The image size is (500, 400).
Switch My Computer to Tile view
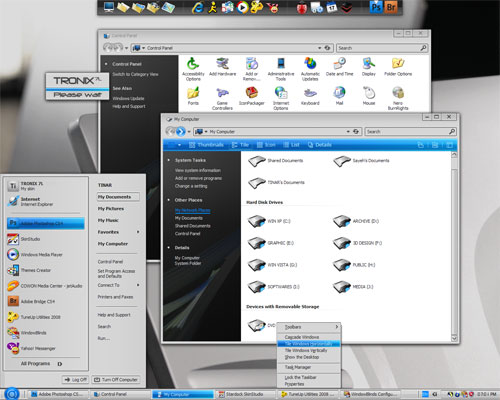(240, 145)
